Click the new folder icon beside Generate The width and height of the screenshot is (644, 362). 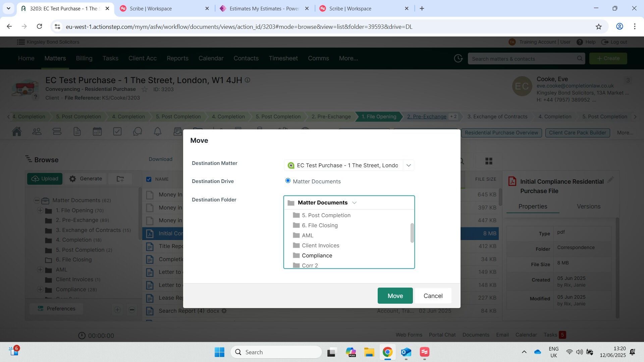point(120,179)
